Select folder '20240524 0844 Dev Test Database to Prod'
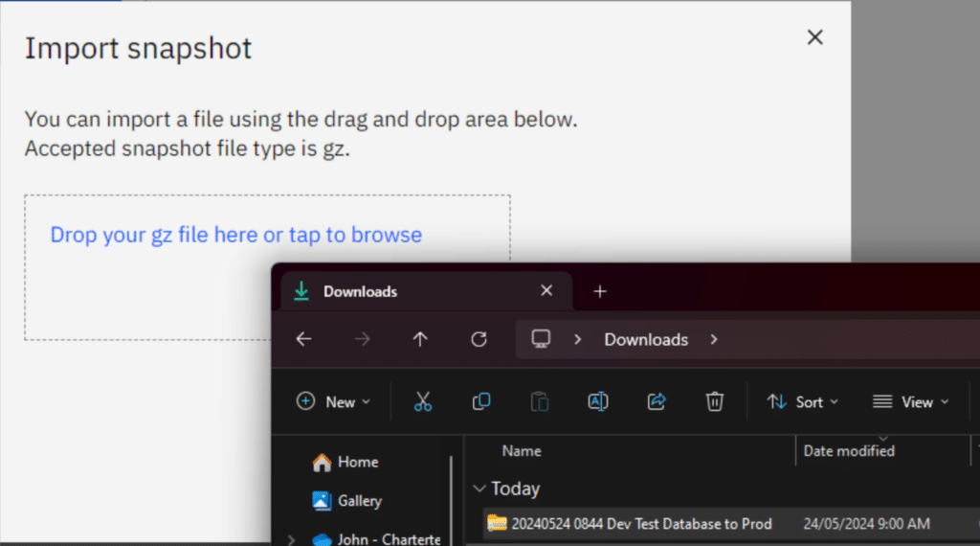Image resolution: width=980 pixels, height=546 pixels. [630, 523]
